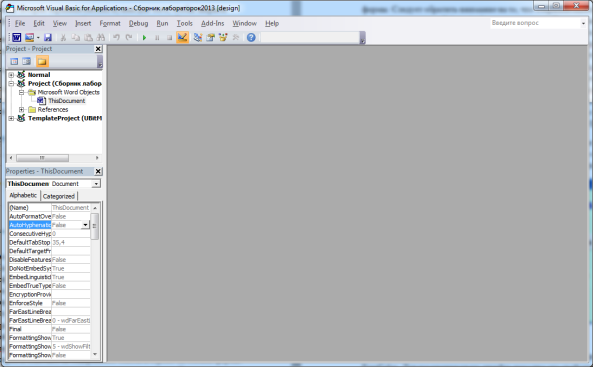The width and height of the screenshot is (593, 367).
Task: Open the Run menu
Action: 162,23
